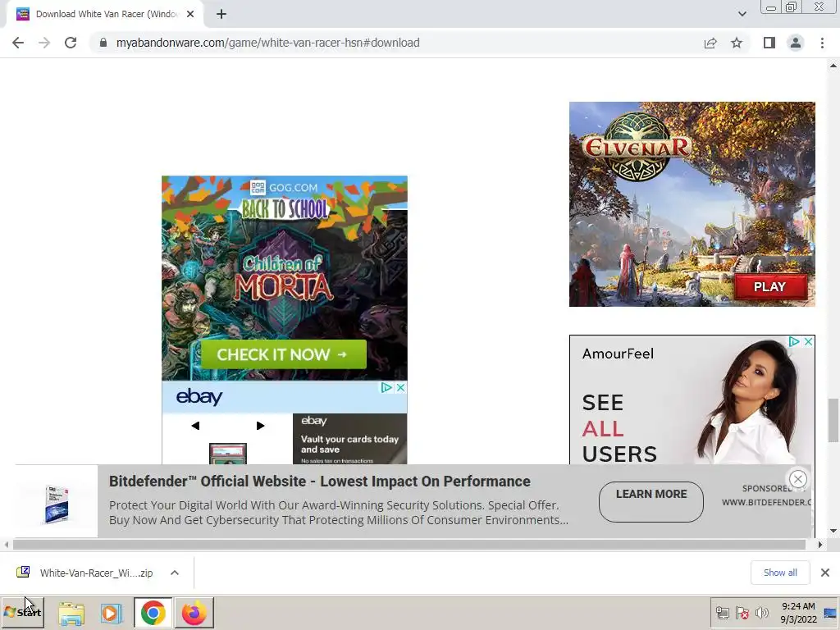
Task: Click the eBay logo in ad
Action: (x=199, y=397)
